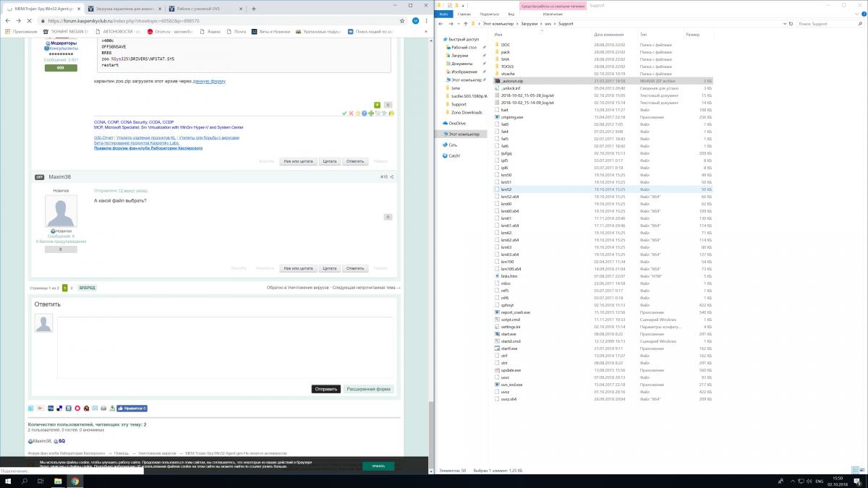868x488 pixels.
Task: Open a new Chrome tab
Action: [x=255, y=8]
